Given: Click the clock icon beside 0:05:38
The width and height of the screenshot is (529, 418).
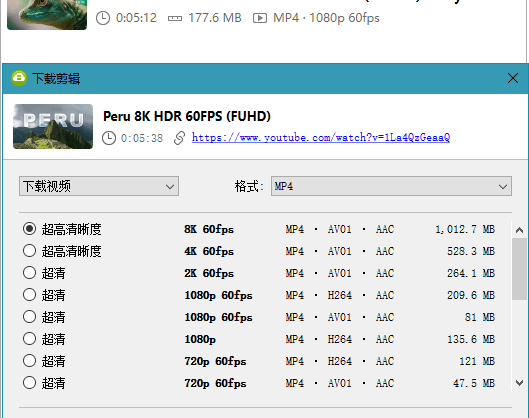Looking at the screenshot, I should [x=109, y=138].
